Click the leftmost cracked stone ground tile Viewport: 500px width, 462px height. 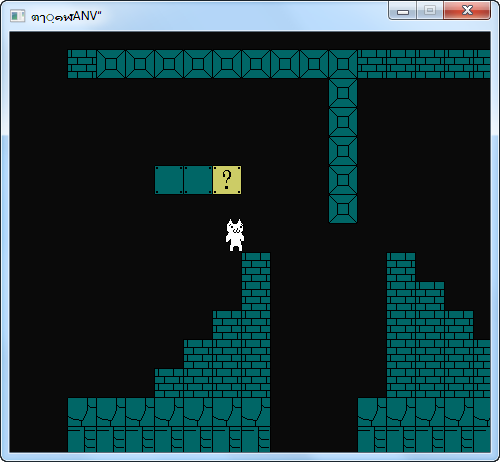[82, 412]
